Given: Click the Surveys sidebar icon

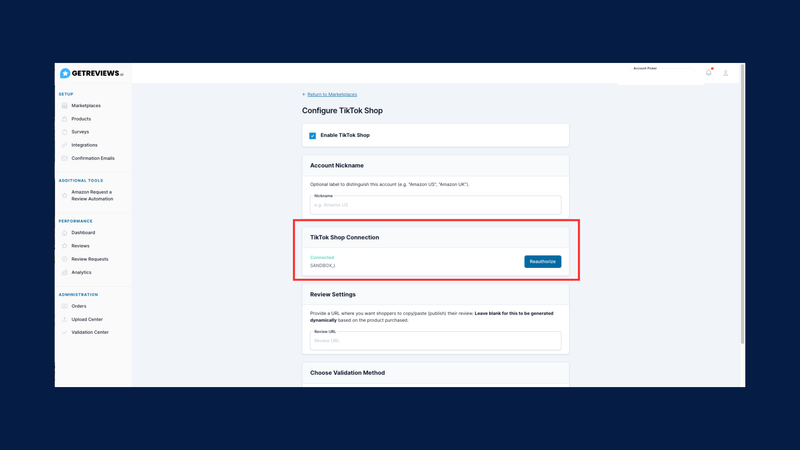Looking at the screenshot, I should [64, 132].
